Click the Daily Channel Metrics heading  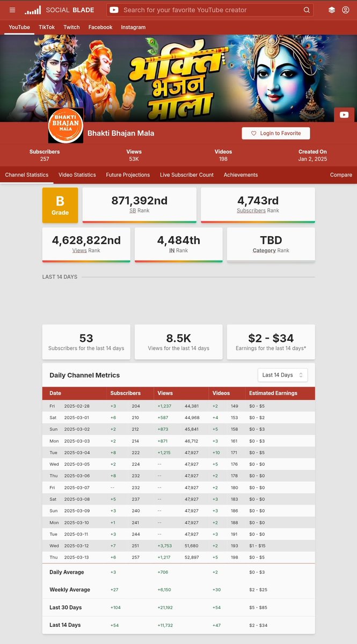85,375
